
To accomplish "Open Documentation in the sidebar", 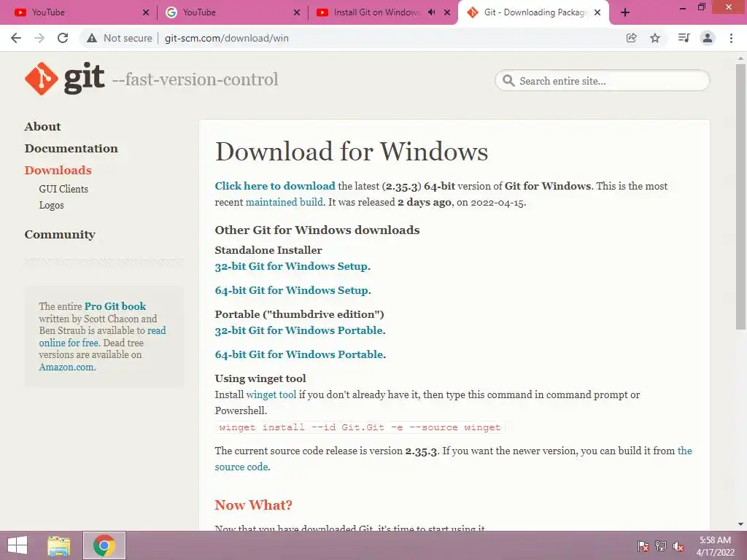I will (71, 148).
